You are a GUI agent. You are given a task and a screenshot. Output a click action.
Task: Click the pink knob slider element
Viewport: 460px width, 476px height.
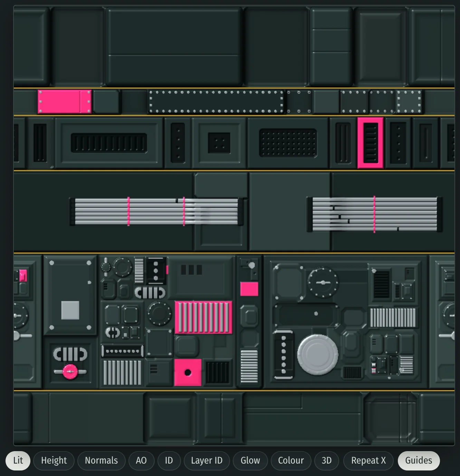pyautogui.click(x=70, y=372)
